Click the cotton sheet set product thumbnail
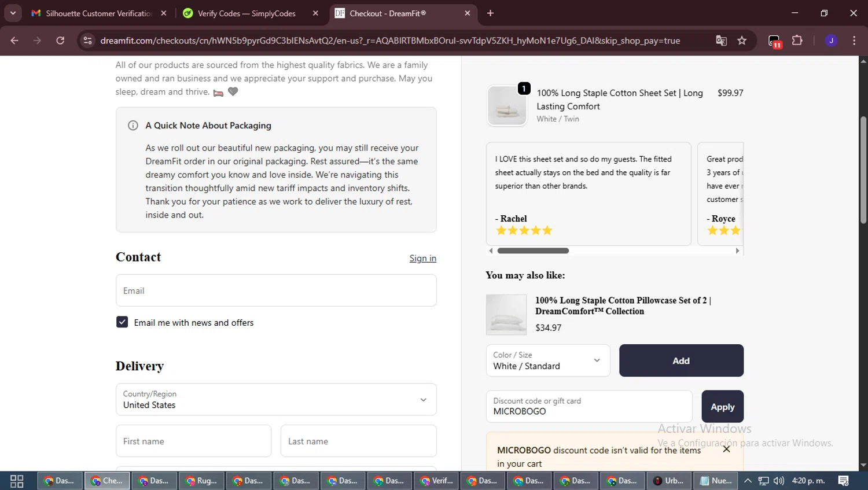The height and width of the screenshot is (490, 868). pos(507,106)
